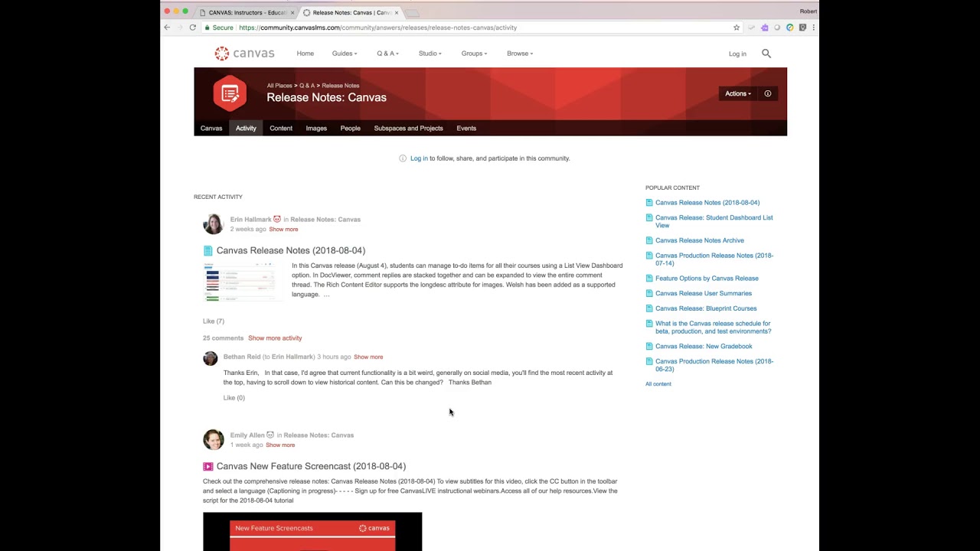
Task: Go to Home in the top navigation
Action: click(x=305, y=54)
